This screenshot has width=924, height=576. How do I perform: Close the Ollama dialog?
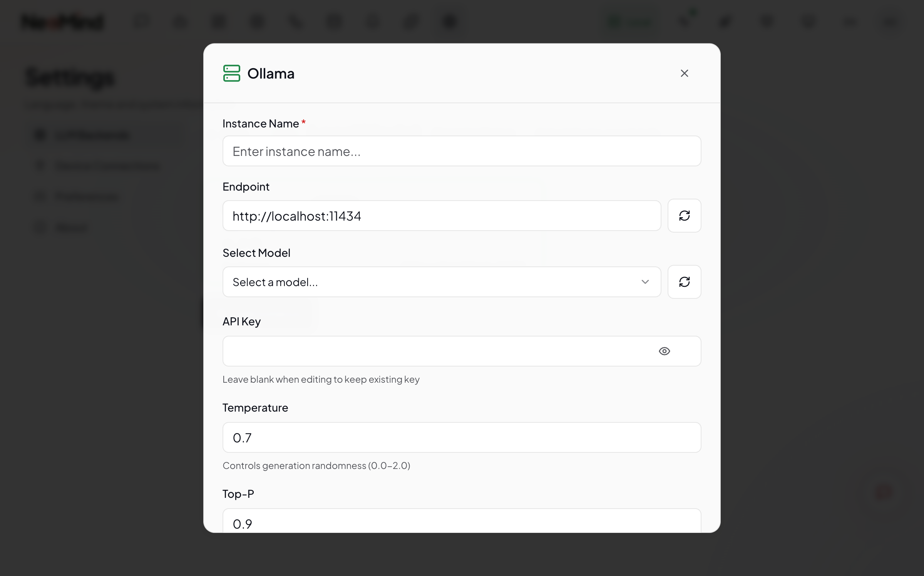point(684,73)
